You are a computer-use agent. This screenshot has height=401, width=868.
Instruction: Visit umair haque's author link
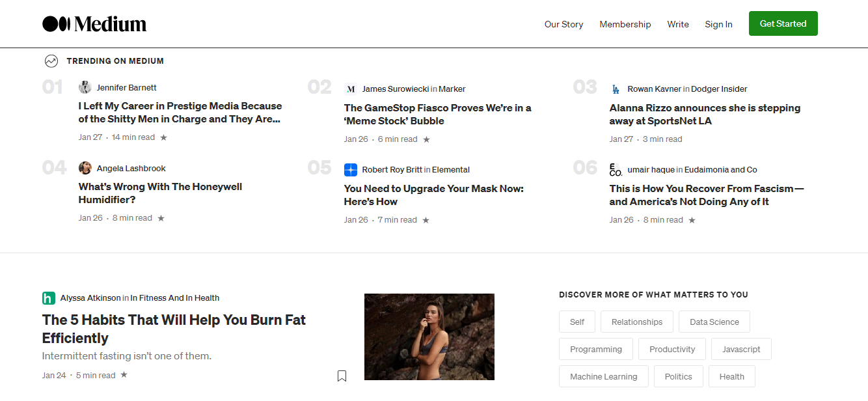(x=651, y=170)
